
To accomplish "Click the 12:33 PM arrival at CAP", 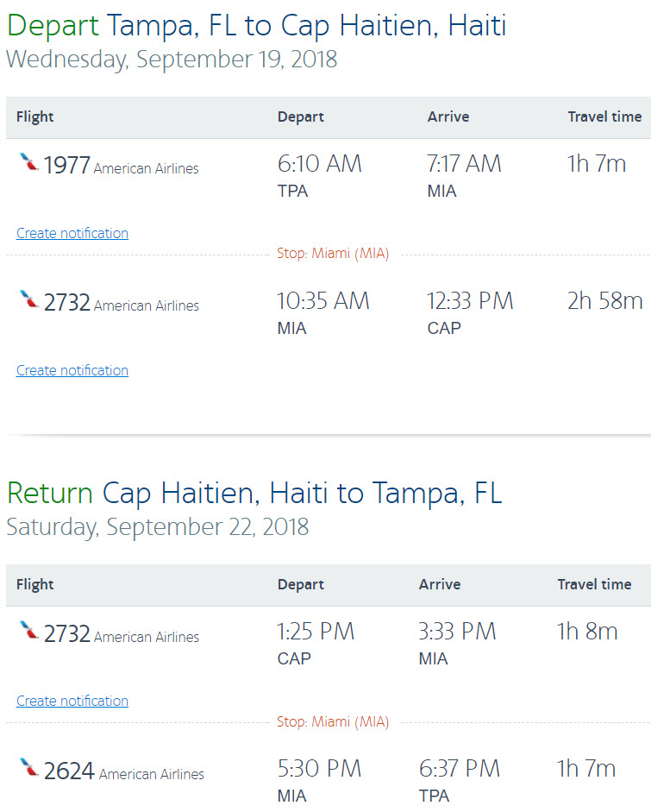I will coord(470,301).
